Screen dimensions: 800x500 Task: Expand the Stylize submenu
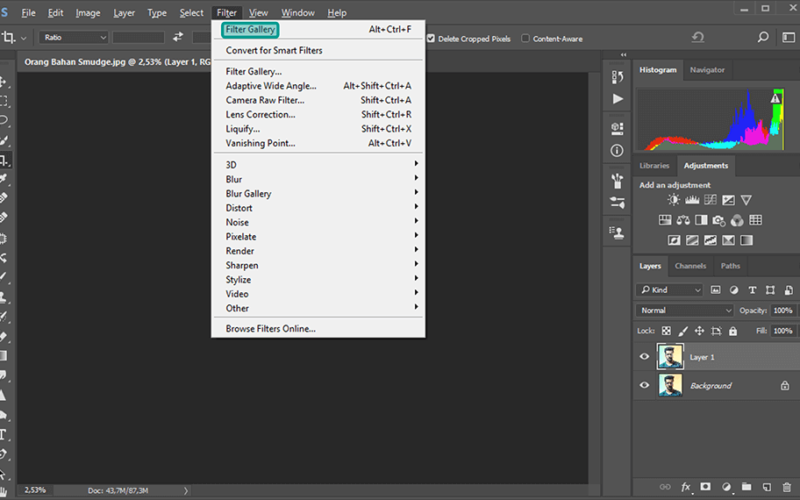[320, 279]
